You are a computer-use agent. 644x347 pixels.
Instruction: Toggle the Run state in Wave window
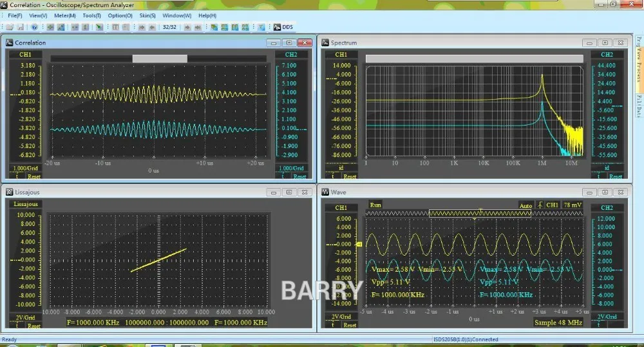[375, 205]
